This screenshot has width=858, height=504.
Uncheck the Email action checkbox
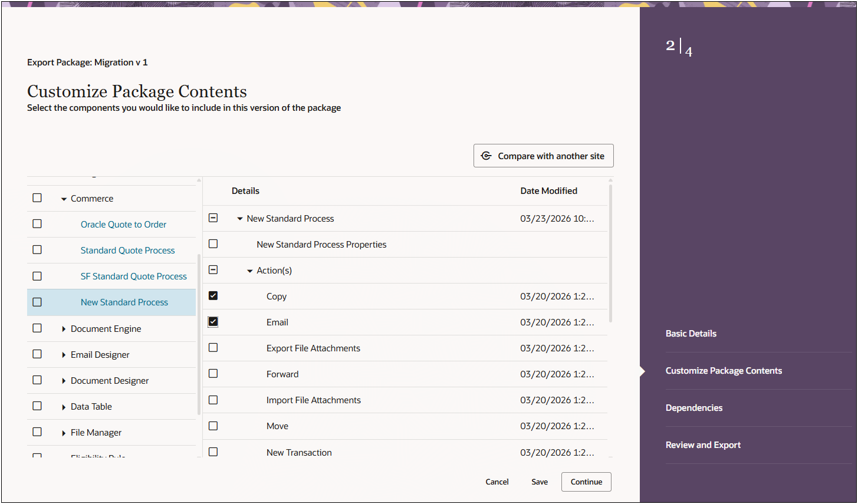click(213, 322)
